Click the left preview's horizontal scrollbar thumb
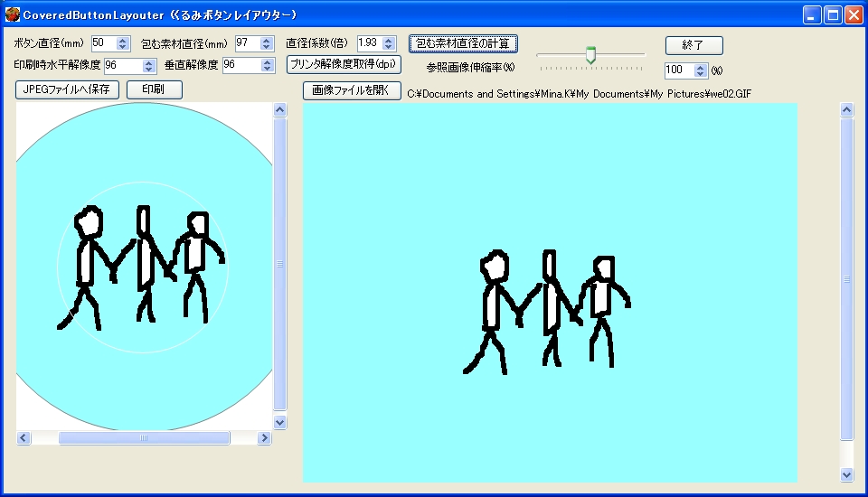Viewport: 868px width, 497px height. [144, 437]
